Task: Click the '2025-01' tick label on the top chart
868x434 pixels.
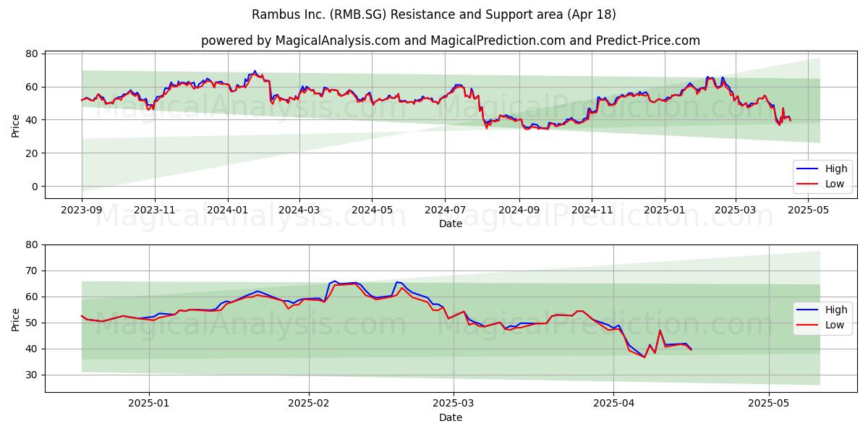Action: tap(665, 210)
